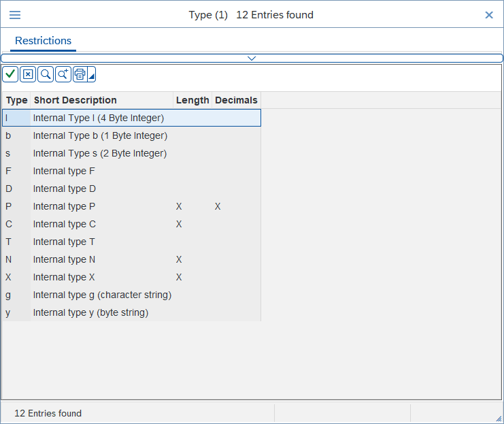Expand the restrictions panel chevron

[x=252, y=59]
